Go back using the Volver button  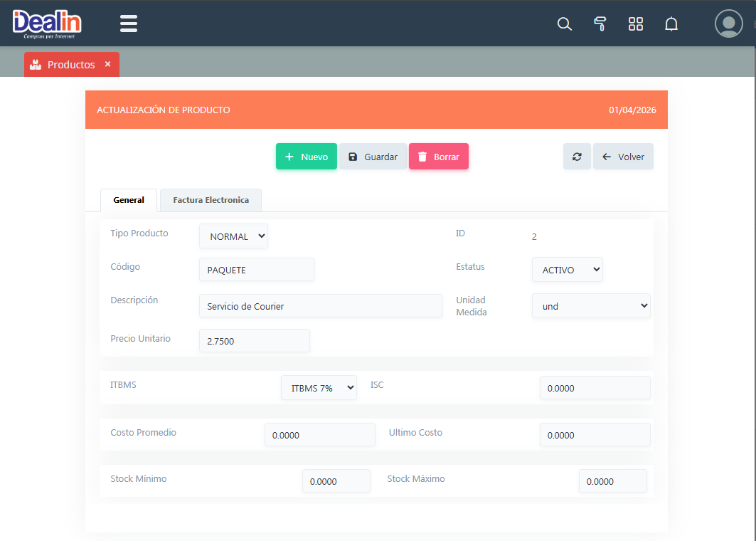pyautogui.click(x=623, y=157)
